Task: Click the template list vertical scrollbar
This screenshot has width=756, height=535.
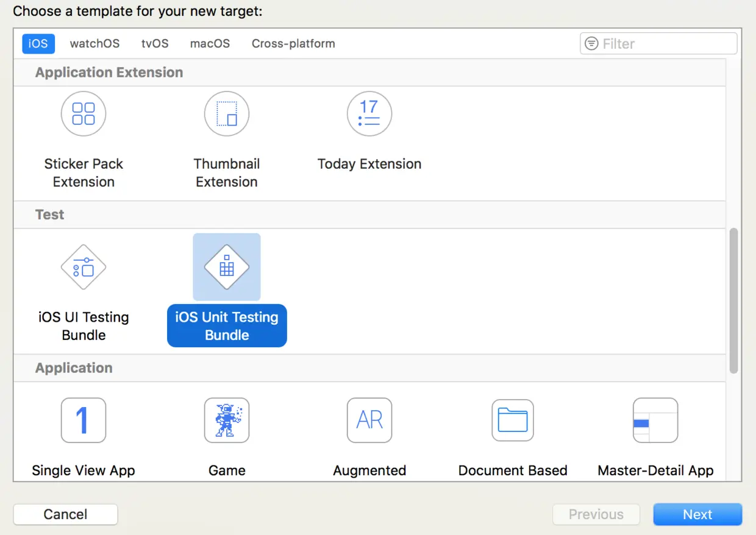Action: (x=733, y=300)
